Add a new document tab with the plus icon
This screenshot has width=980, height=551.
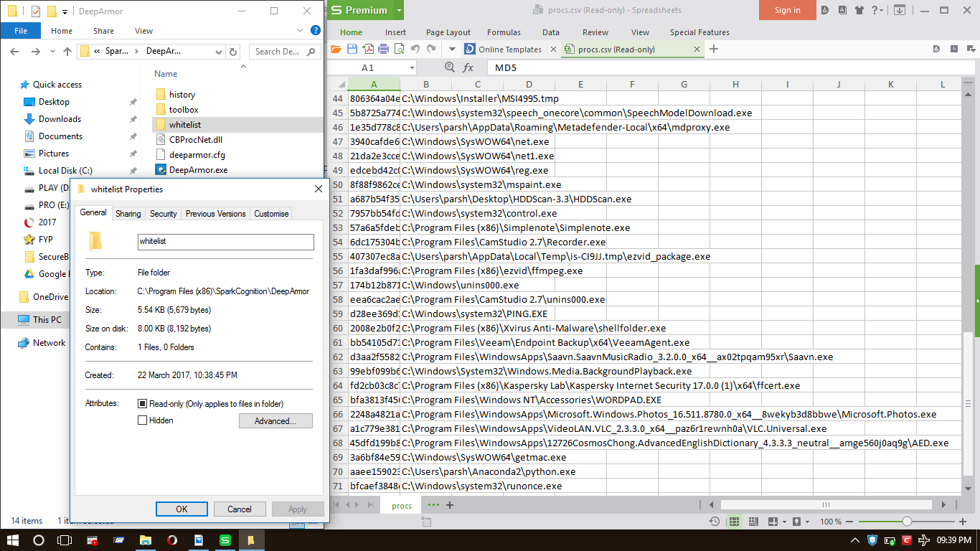coord(714,50)
